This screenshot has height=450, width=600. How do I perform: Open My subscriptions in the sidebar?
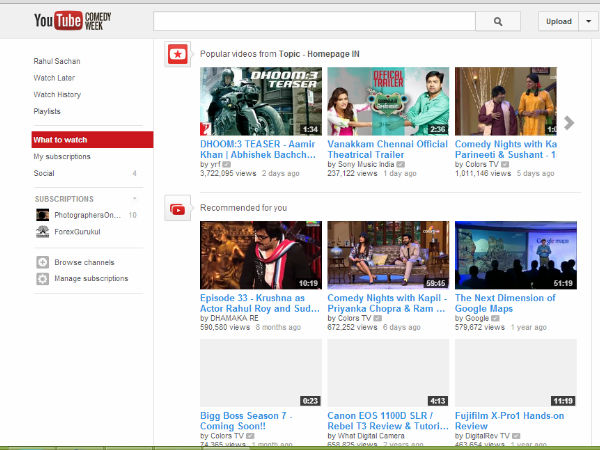62,157
